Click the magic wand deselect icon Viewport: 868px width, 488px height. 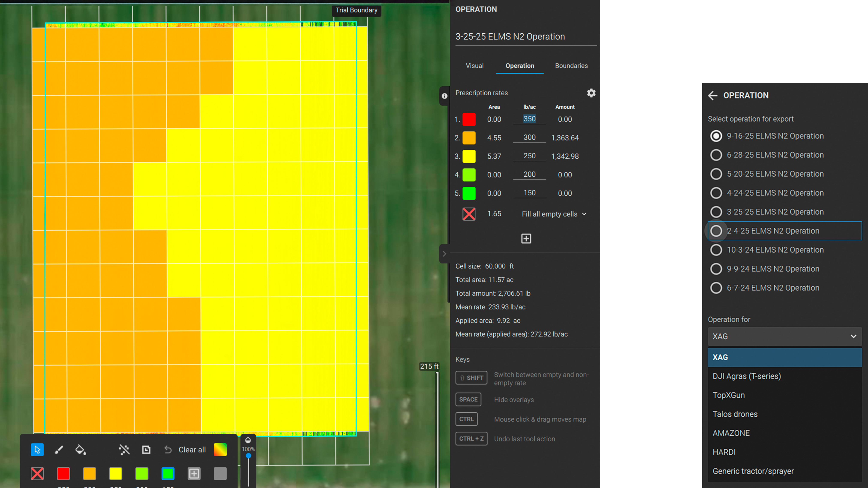coord(124,450)
